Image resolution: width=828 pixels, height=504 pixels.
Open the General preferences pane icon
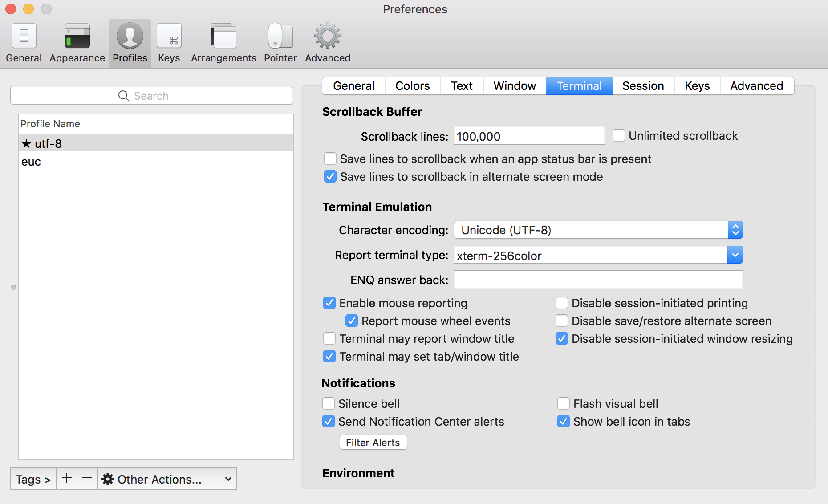24,36
